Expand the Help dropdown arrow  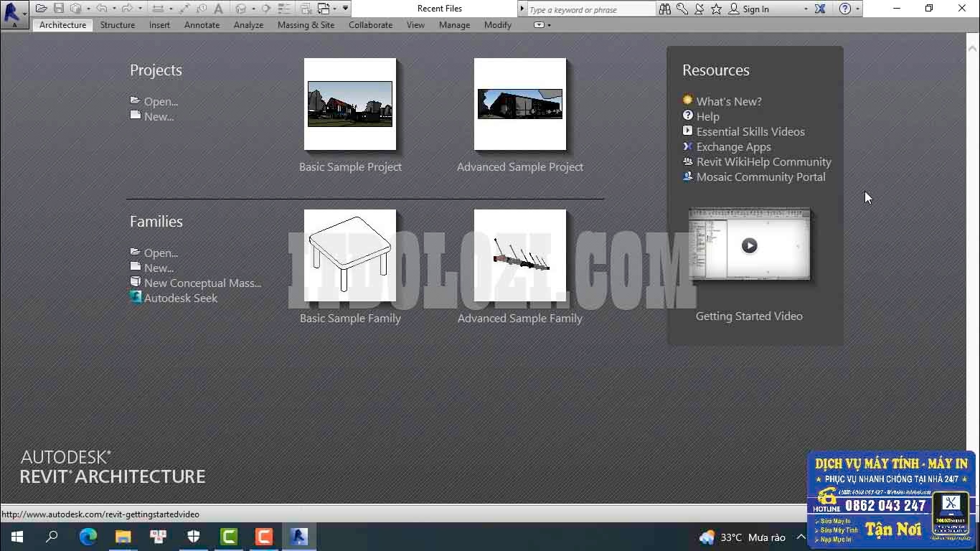[858, 9]
